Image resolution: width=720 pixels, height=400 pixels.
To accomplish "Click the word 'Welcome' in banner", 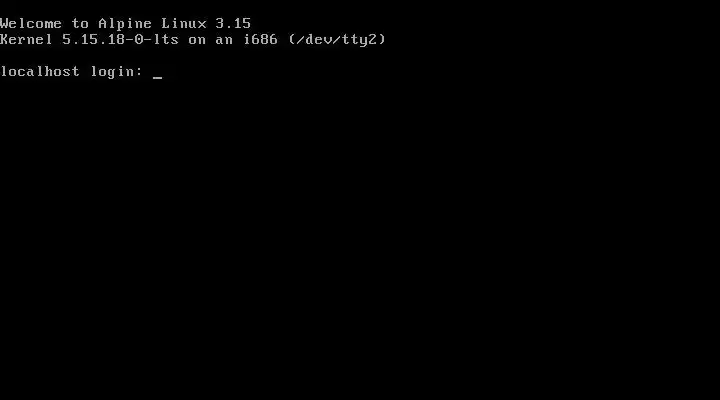I will [x=31, y=23].
